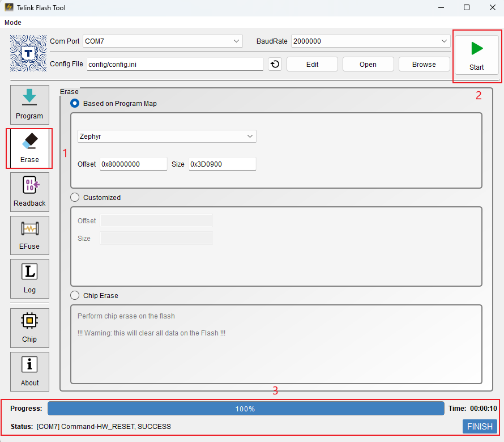Open the Readback panel

coord(29,192)
